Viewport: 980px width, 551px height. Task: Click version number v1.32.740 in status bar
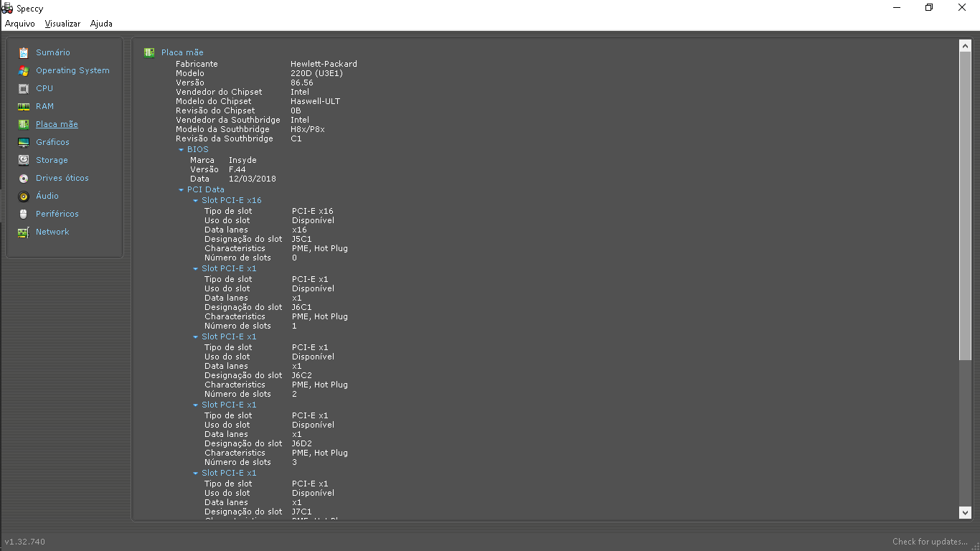tap(25, 542)
